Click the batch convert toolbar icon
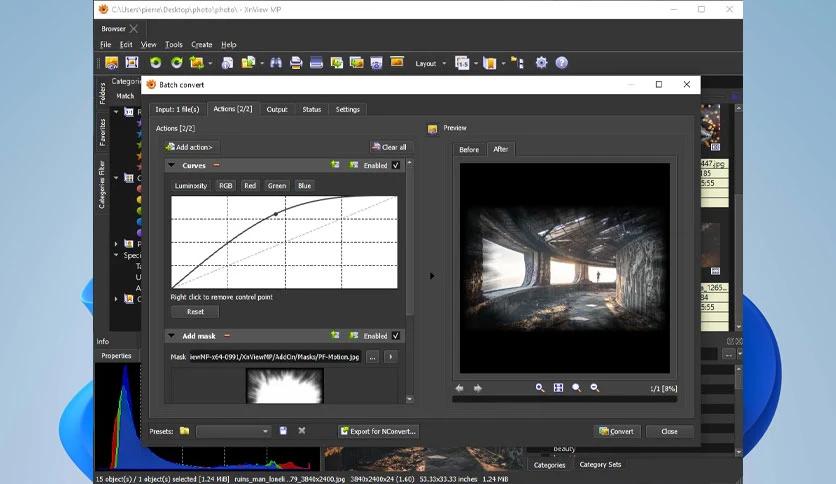The width and height of the screenshot is (836, 484). pyautogui.click(x=248, y=63)
